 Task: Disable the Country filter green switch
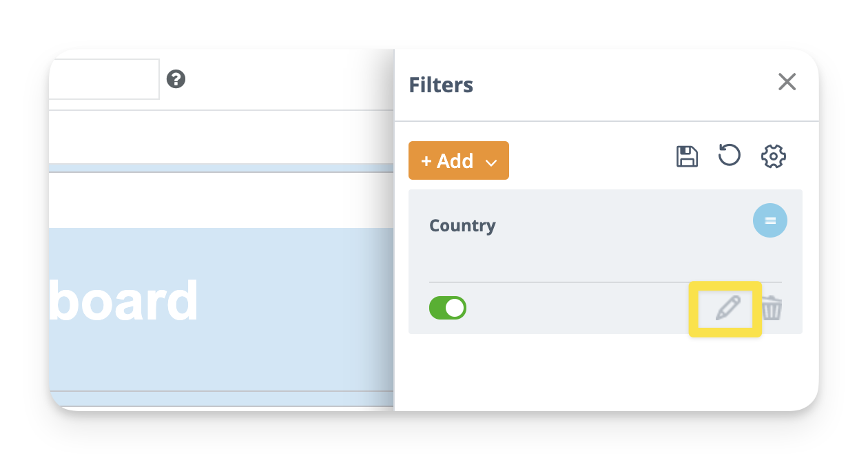point(448,308)
